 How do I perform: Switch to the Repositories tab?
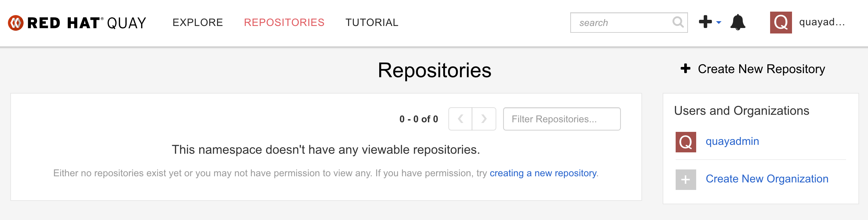coord(284,23)
